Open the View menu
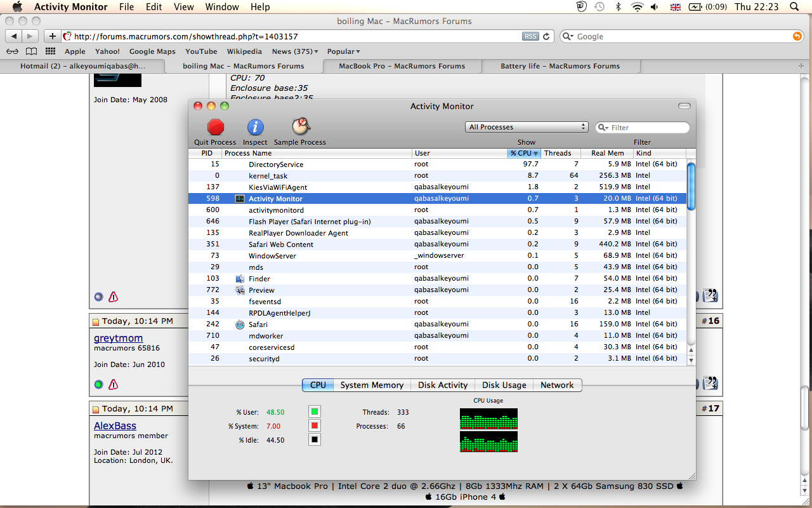The image size is (812, 508). point(184,7)
